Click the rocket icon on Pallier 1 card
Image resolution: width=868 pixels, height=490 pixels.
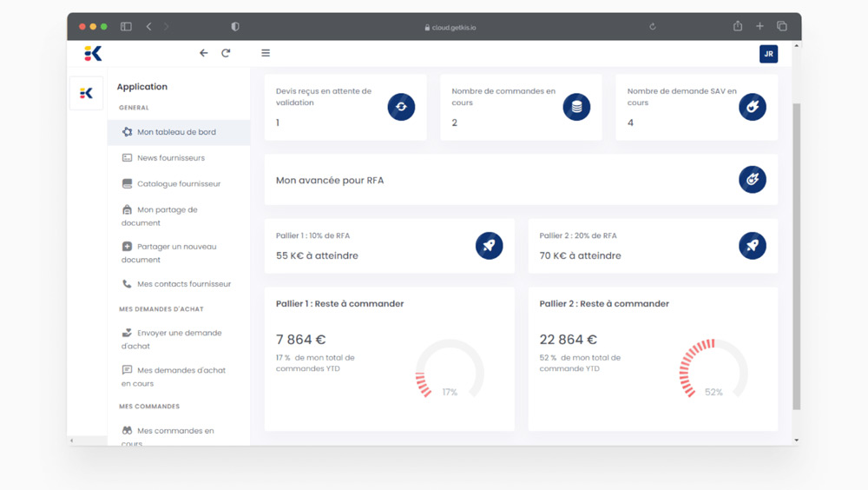coord(489,246)
